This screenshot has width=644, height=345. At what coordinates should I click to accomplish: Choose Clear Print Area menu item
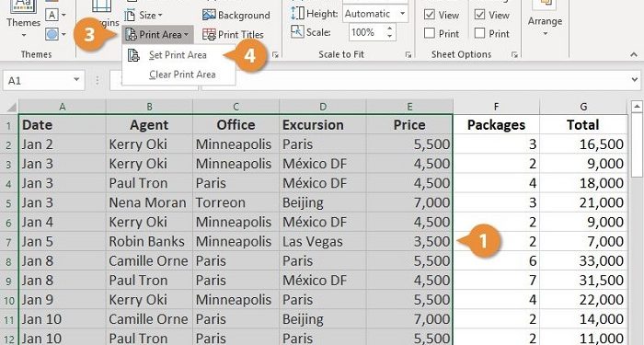click(x=178, y=75)
